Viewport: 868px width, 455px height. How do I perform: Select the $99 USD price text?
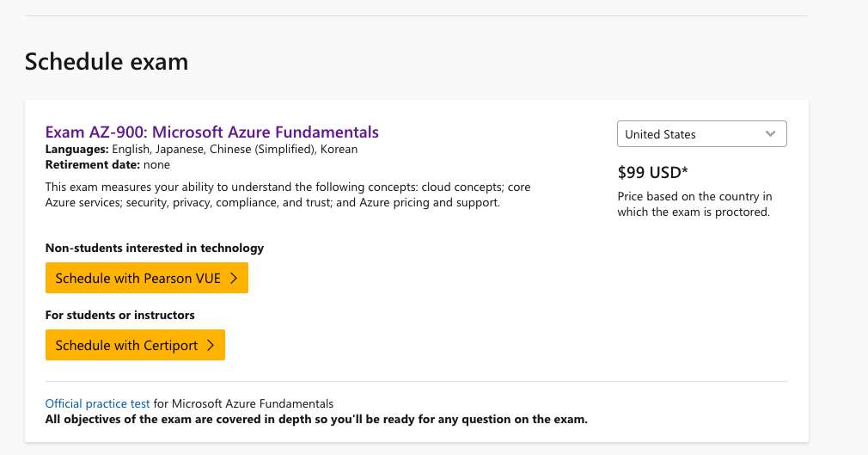(652, 170)
